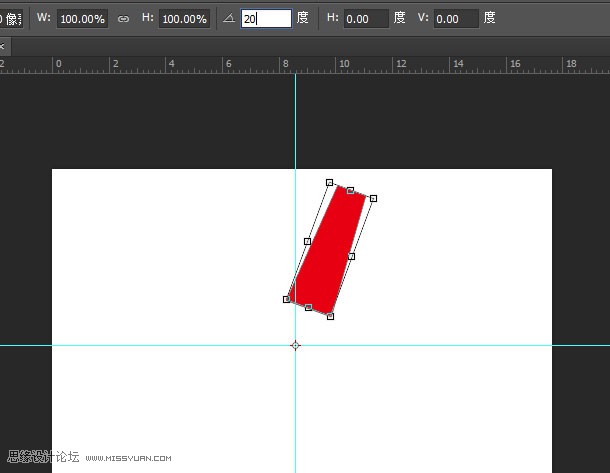The height and width of the screenshot is (473, 610).
Task: Click the W width percentage field
Action: point(82,19)
